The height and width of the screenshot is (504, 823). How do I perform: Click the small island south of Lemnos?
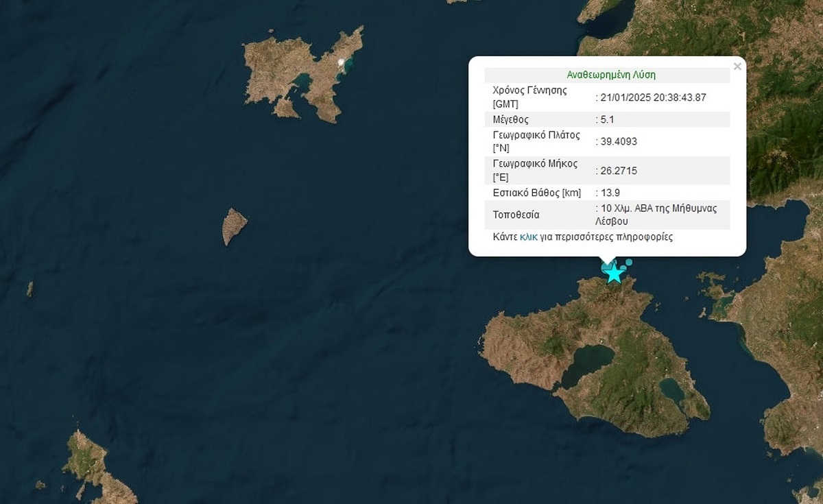[x=233, y=226]
